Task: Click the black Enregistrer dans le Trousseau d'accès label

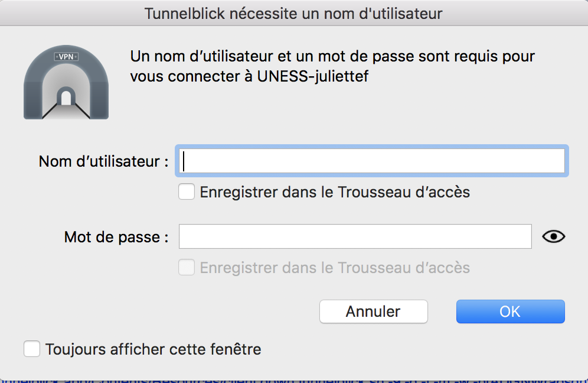Action: point(335,192)
